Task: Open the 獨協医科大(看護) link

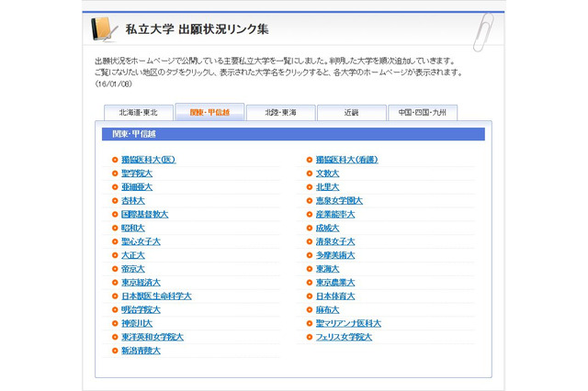Action: pyautogui.click(x=347, y=160)
